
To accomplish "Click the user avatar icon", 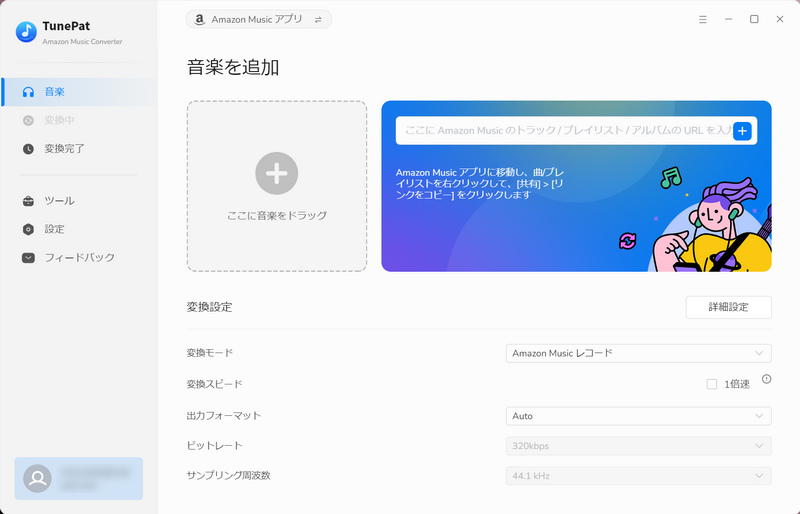I will click(37, 478).
